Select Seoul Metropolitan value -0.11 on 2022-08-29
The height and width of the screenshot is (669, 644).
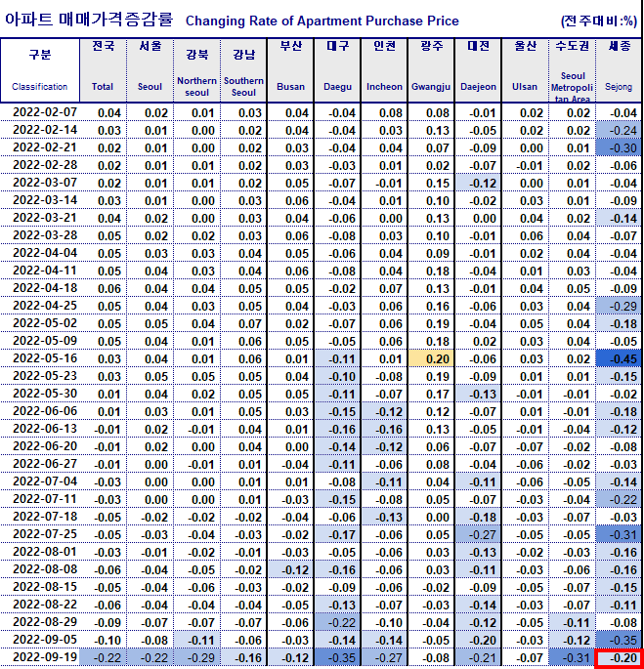572,622
